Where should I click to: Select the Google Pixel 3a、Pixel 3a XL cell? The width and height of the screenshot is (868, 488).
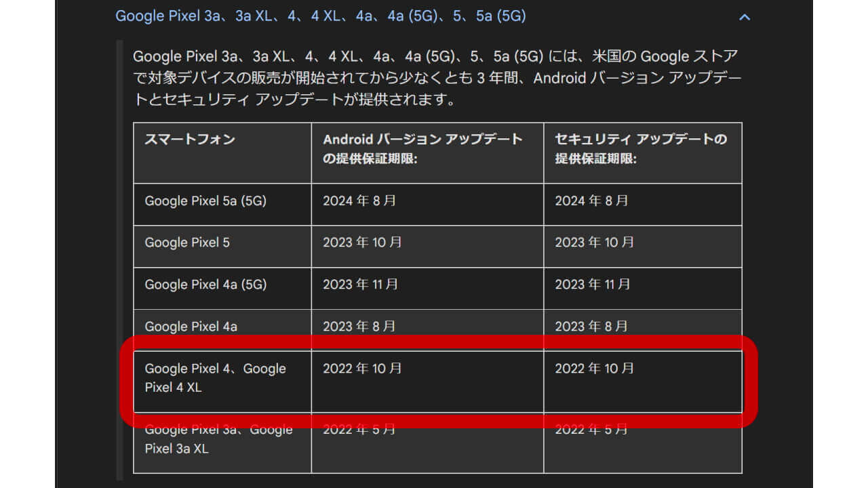(218, 441)
